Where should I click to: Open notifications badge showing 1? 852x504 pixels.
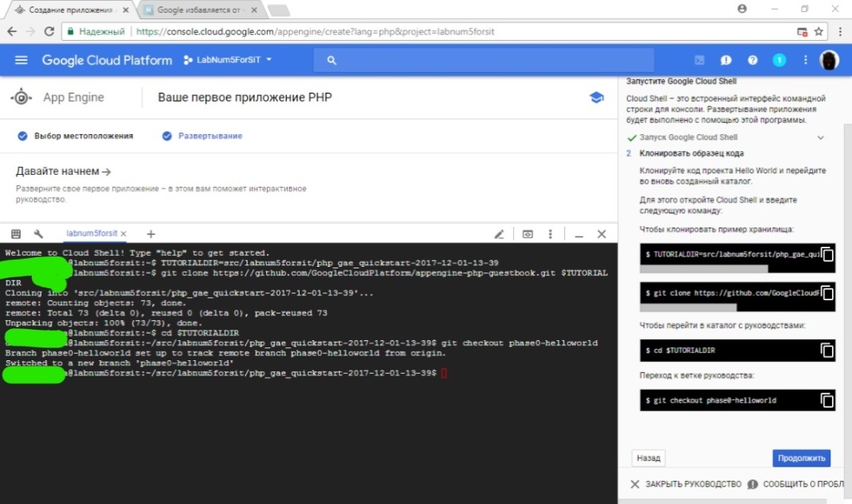pyautogui.click(x=779, y=60)
